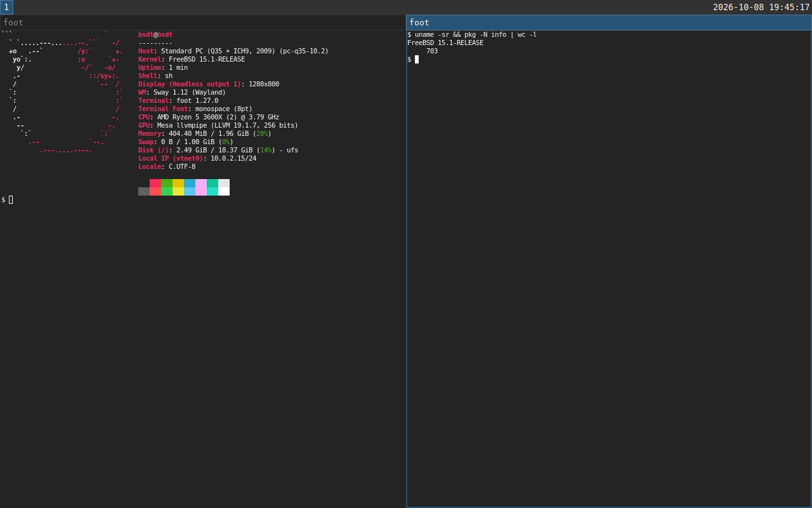Click the "703" package count output

pyautogui.click(x=432, y=51)
